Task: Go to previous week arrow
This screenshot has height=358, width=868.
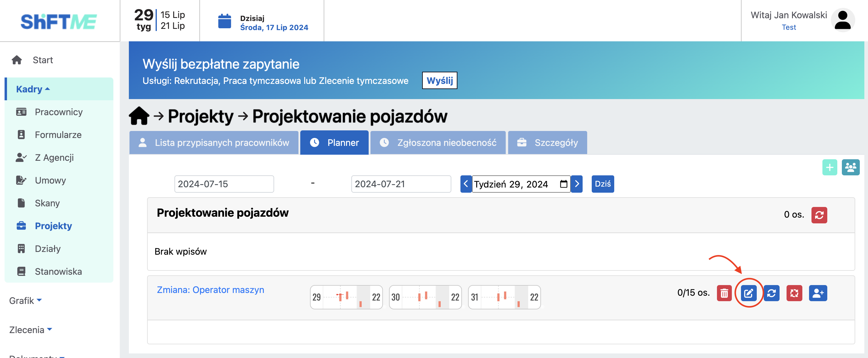Action: point(466,184)
